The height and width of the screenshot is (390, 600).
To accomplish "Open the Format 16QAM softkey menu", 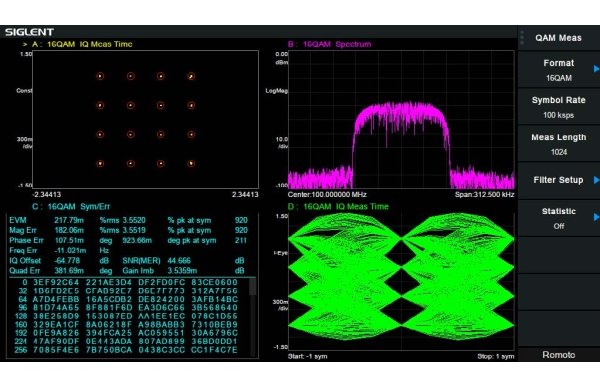I will click(558, 70).
